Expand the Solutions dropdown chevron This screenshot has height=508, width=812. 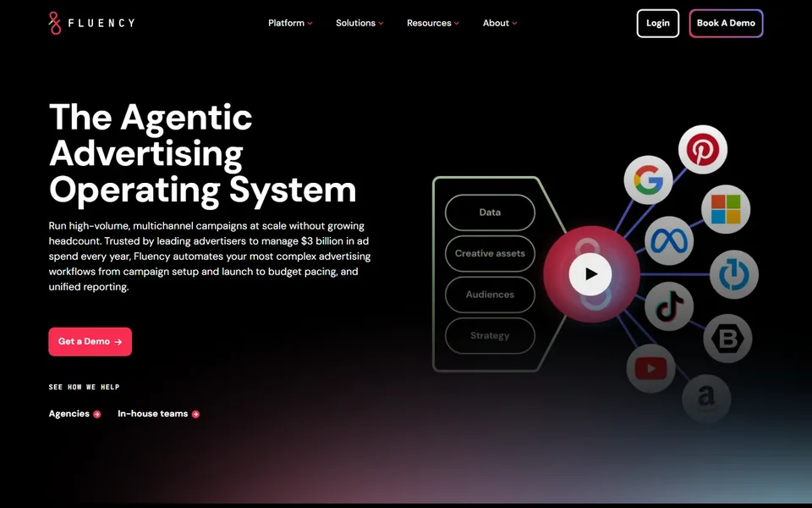(x=381, y=24)
